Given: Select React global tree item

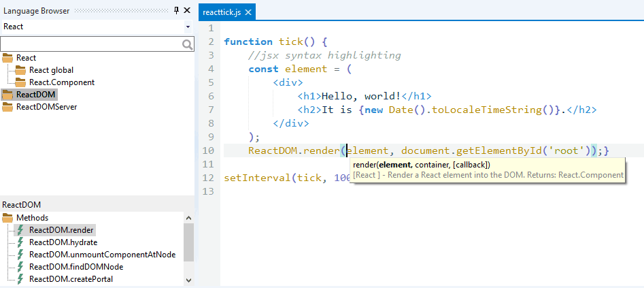Looking at the screenshot, I should [x=51, y=70].
